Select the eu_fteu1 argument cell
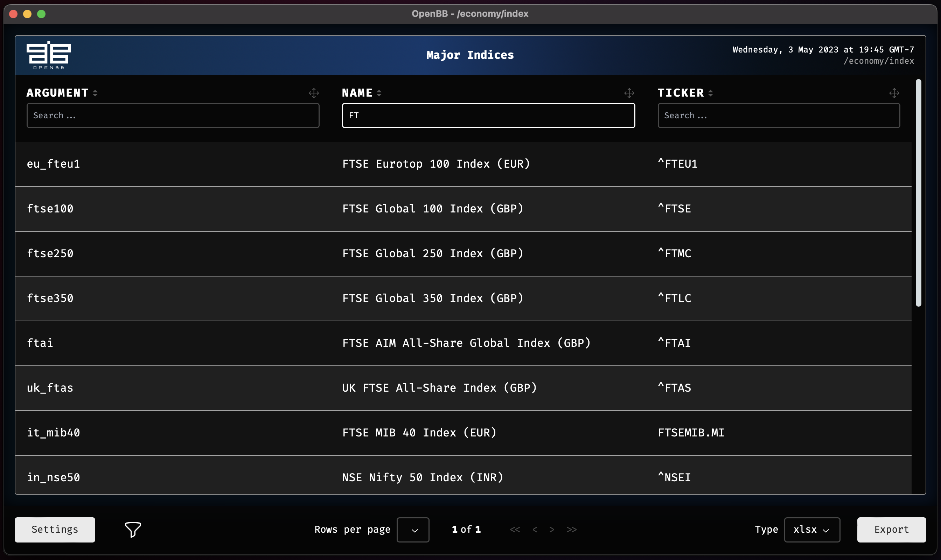 click(x=53, y=164)
